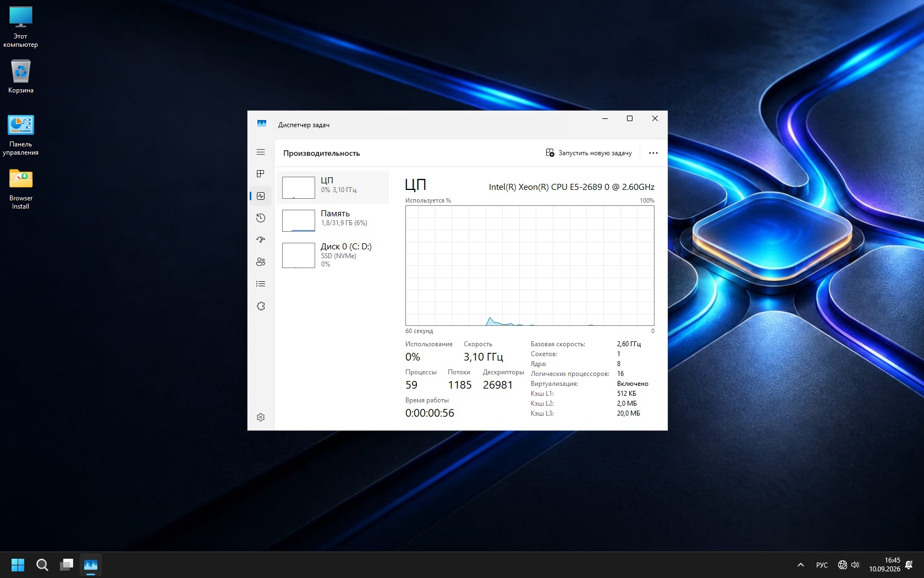Open the Services page icon

click(261, 306)
